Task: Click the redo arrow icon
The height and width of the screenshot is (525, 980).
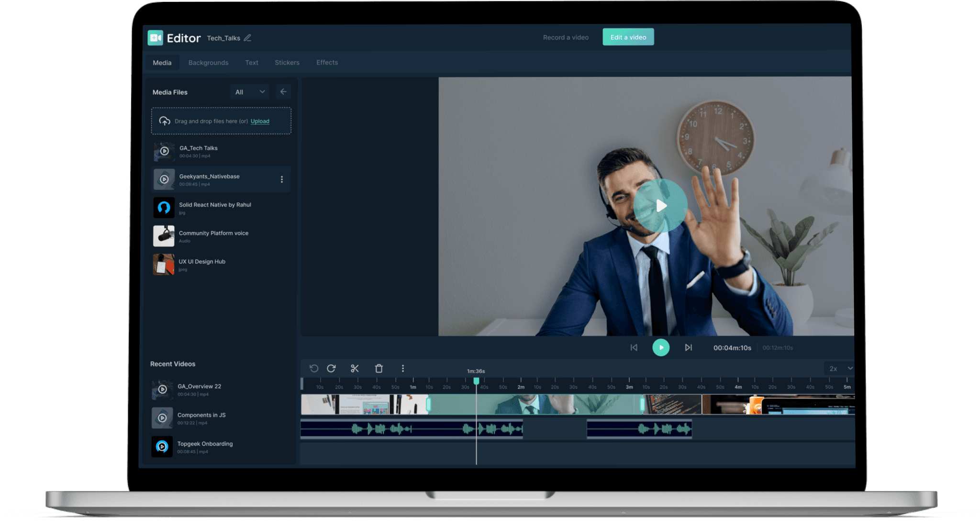Action: coord(331,368)
